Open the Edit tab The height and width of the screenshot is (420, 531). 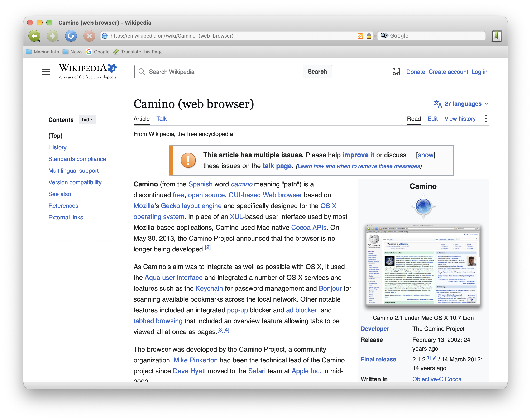click(432, 119)
